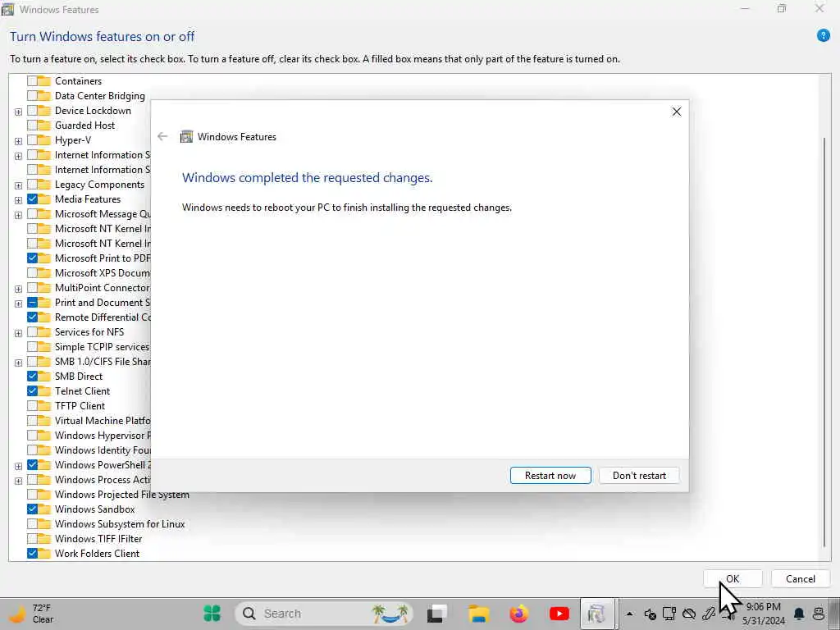Select Windows Features icon in taskbar

click(597, 614)
